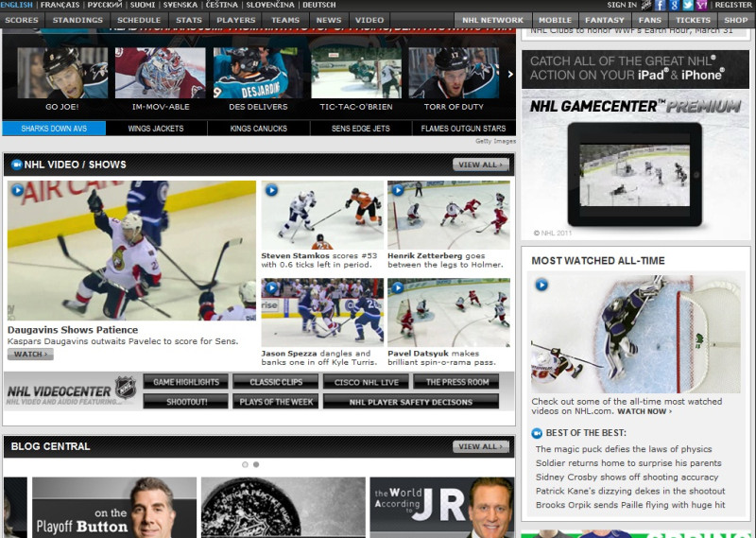Open Game Highlights in VideoCenter
Screen dimensions: 756x538
click(186, 382)
